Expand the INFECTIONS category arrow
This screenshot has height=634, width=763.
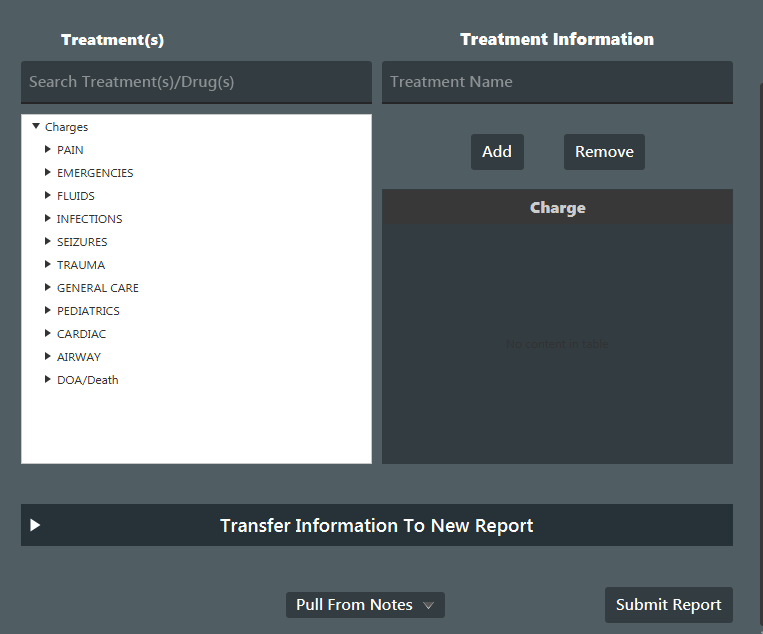coord(47,219)
